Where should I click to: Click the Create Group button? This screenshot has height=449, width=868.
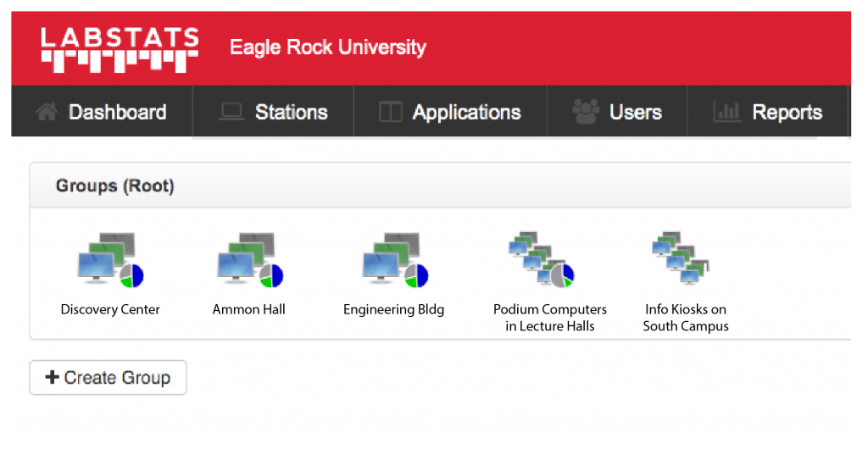pyautogui.click(x=108, y=378)
